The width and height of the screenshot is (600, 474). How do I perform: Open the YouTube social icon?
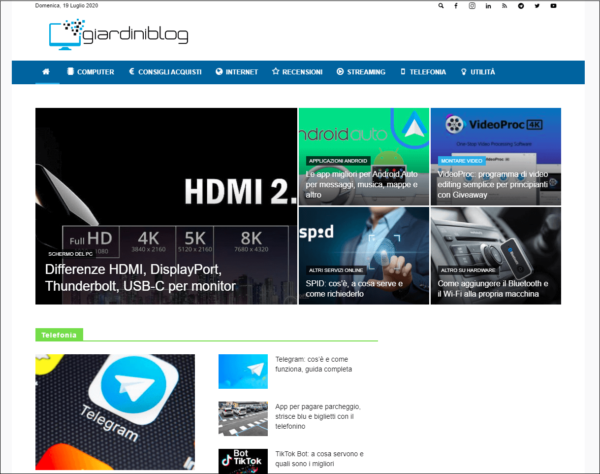pyautogui.click(x=553, y=6)
